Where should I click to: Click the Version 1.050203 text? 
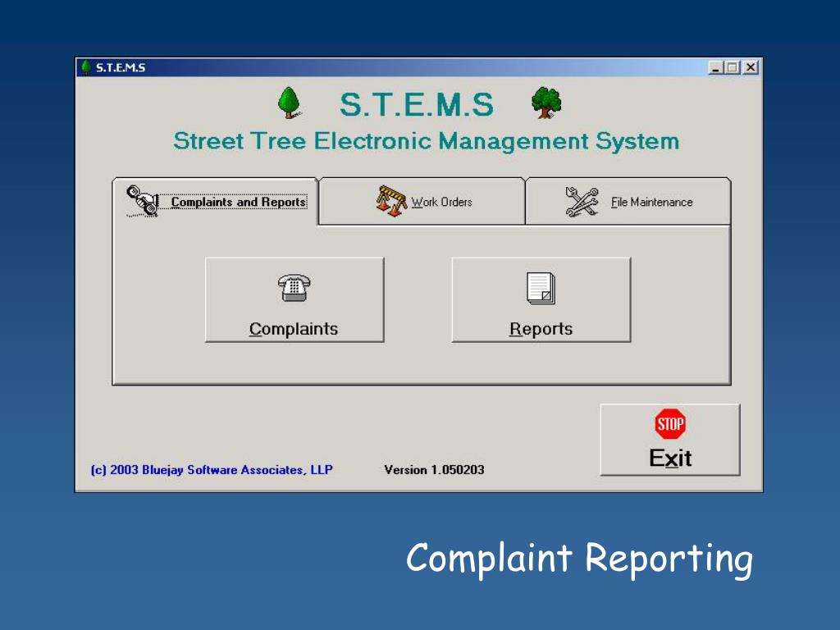click(x=434, y=470)
